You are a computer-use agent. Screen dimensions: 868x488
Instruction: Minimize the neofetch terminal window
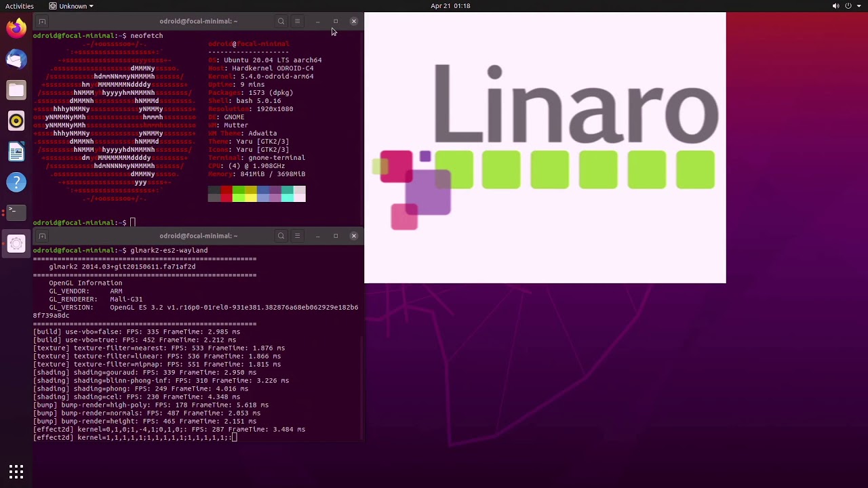(317, 21)
